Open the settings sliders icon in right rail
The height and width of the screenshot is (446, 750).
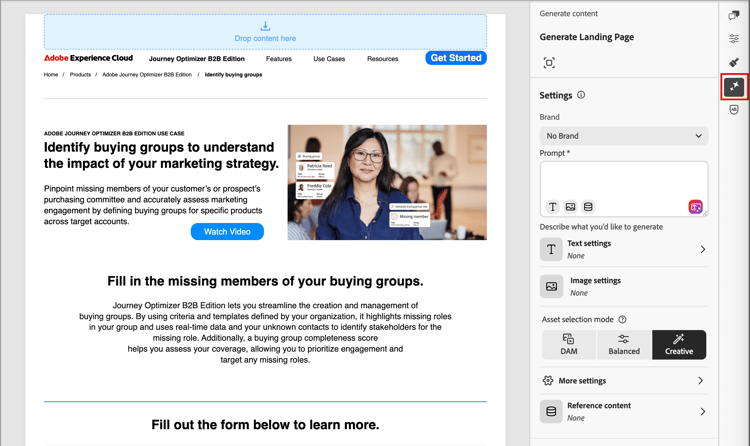pyautogui.click(x=734, y=39)
